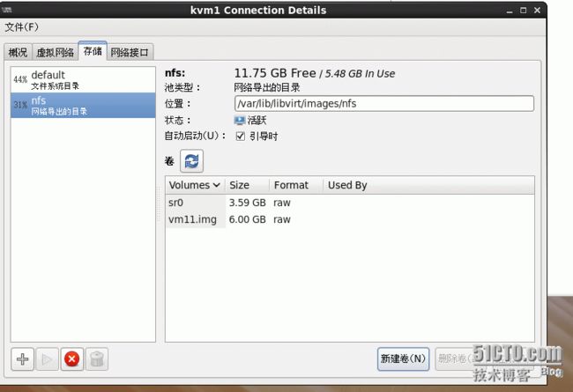This screenshot has width=573, height=392.
Task: Click the active status monitor icon
Action: click(240, 120)
